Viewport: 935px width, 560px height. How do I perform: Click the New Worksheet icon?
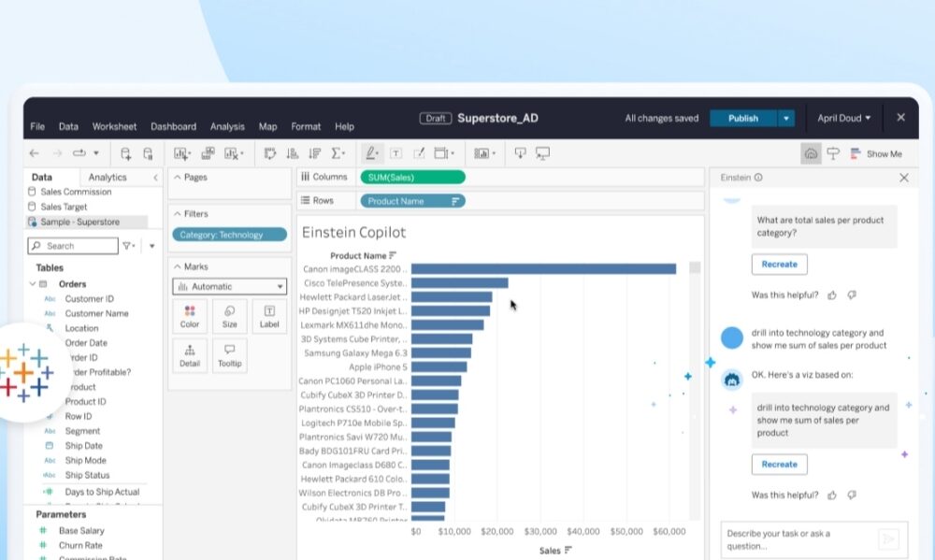pos(181,153)
